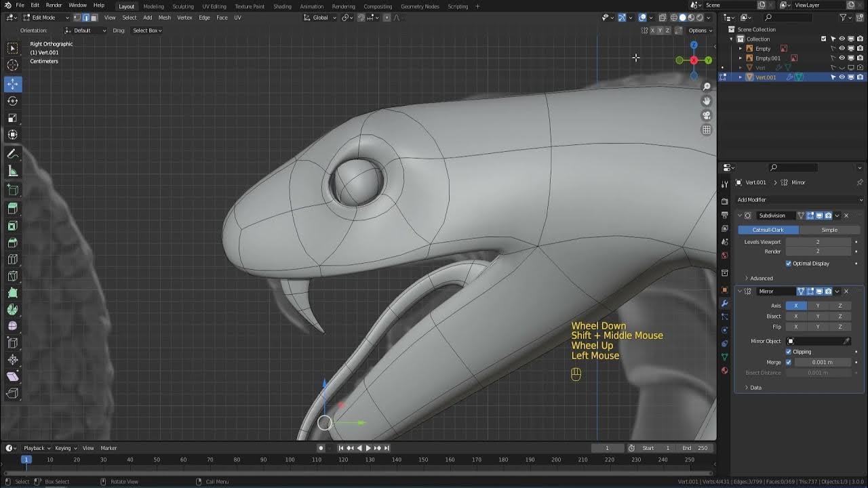Select the Knife tool
Viewport: 868px width, 488px height.
13,276
